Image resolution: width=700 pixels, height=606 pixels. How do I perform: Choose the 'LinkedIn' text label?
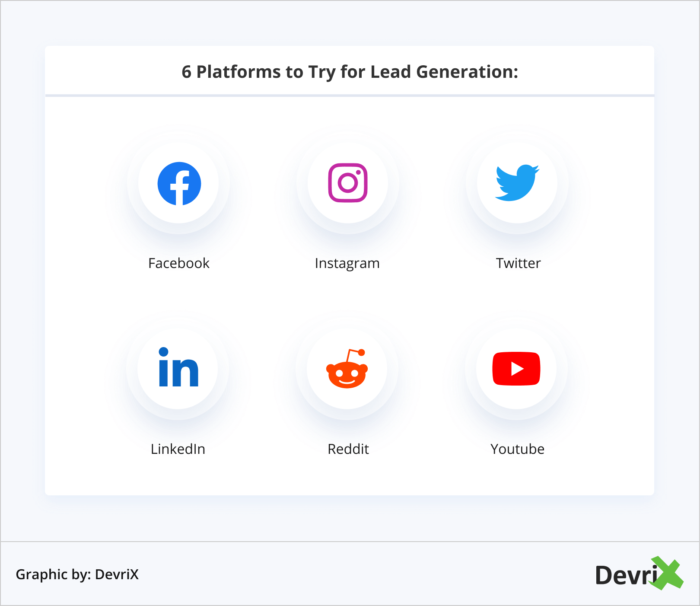(x=178, y=449)
